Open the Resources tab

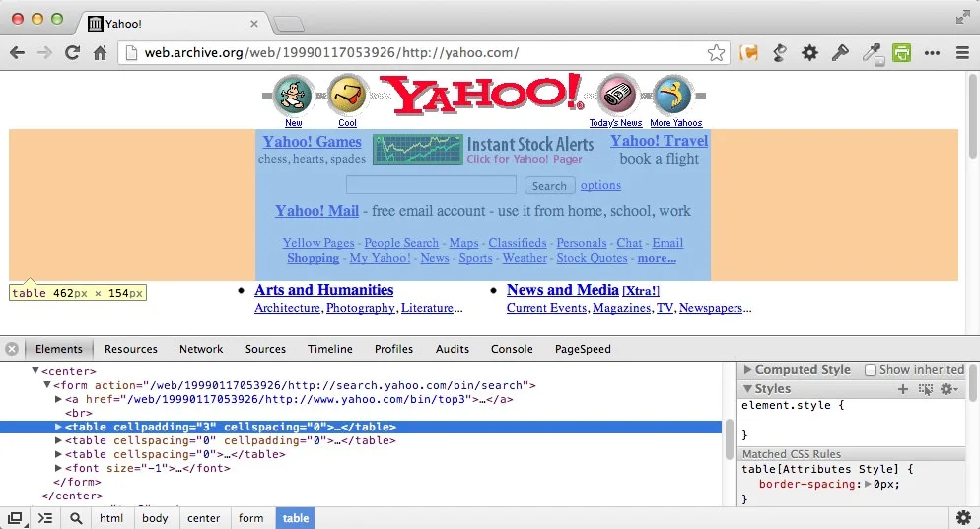(130, 349)
